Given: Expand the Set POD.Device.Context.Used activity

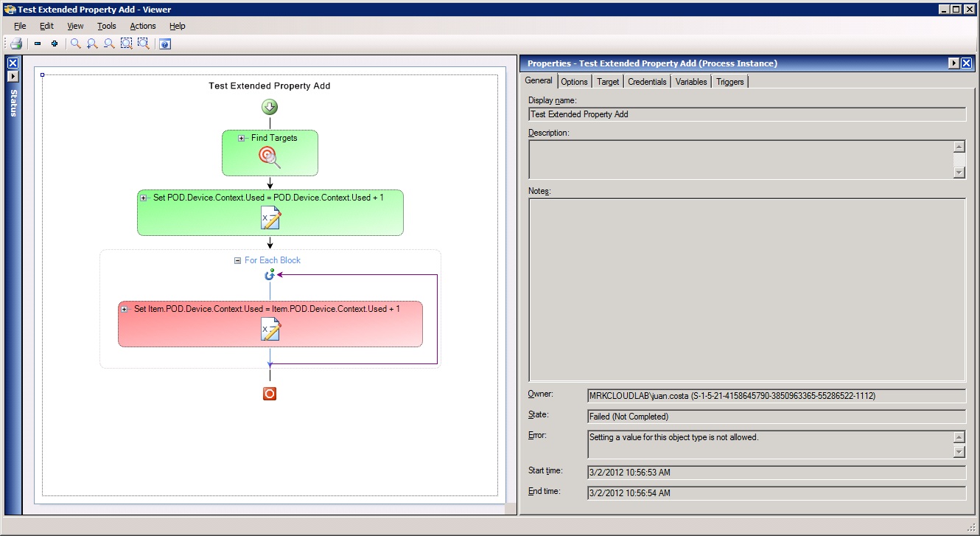Looking at the screenshot, I should [x=144, y=198].
